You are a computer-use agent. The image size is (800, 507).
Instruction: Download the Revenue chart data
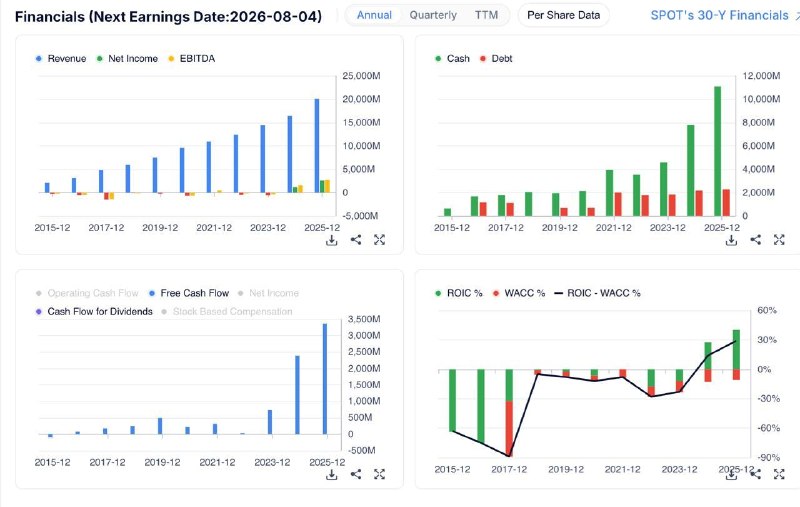[x=332, y=240]
